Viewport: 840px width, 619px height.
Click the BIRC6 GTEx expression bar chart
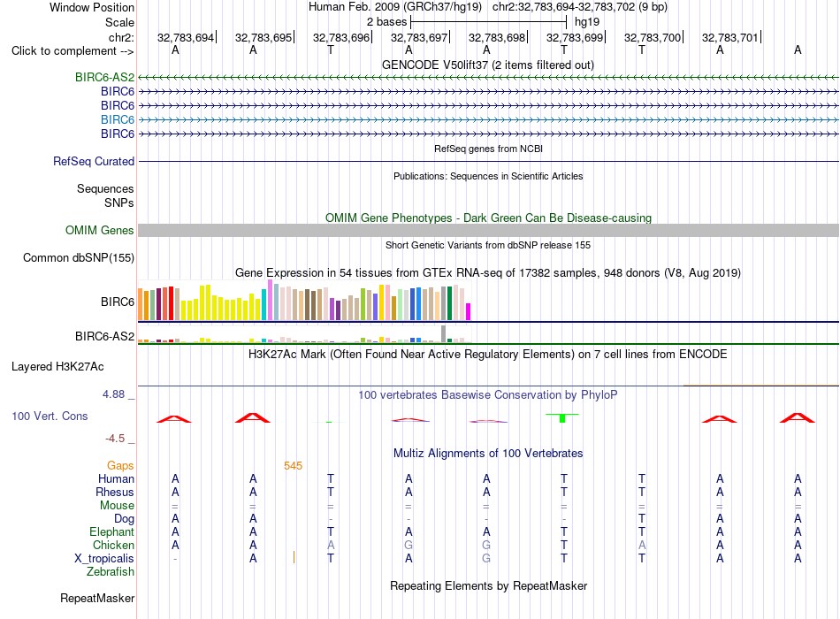coord(304,302)
